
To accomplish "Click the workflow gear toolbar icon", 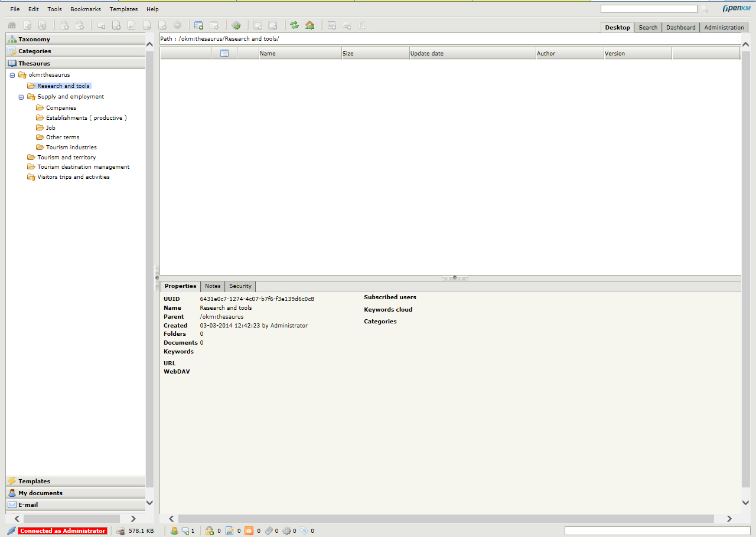I will coord(236,25).
